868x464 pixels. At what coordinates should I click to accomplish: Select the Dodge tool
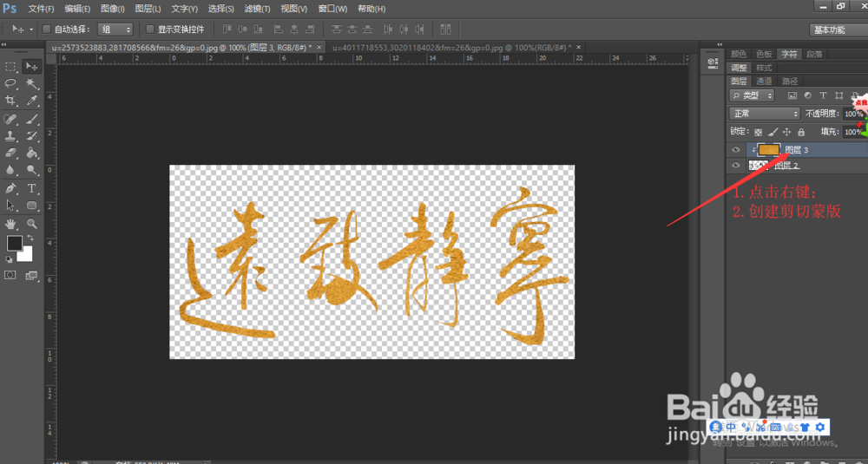coord(31,170)
